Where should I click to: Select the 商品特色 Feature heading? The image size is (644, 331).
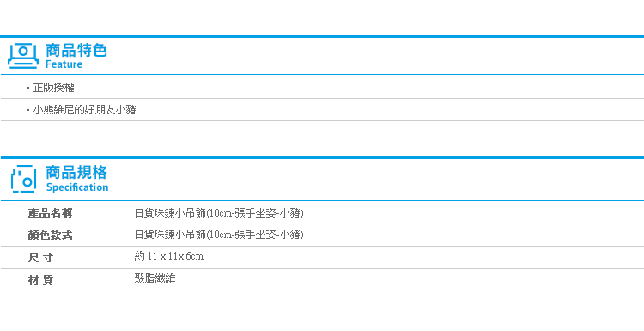(76, 56)
